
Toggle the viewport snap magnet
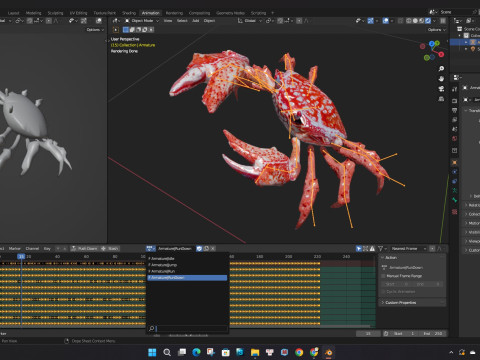coord(280,21)
